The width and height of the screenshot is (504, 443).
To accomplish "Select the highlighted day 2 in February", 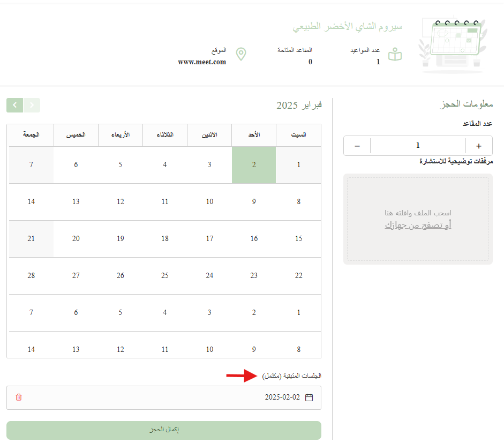I will 254,165.
